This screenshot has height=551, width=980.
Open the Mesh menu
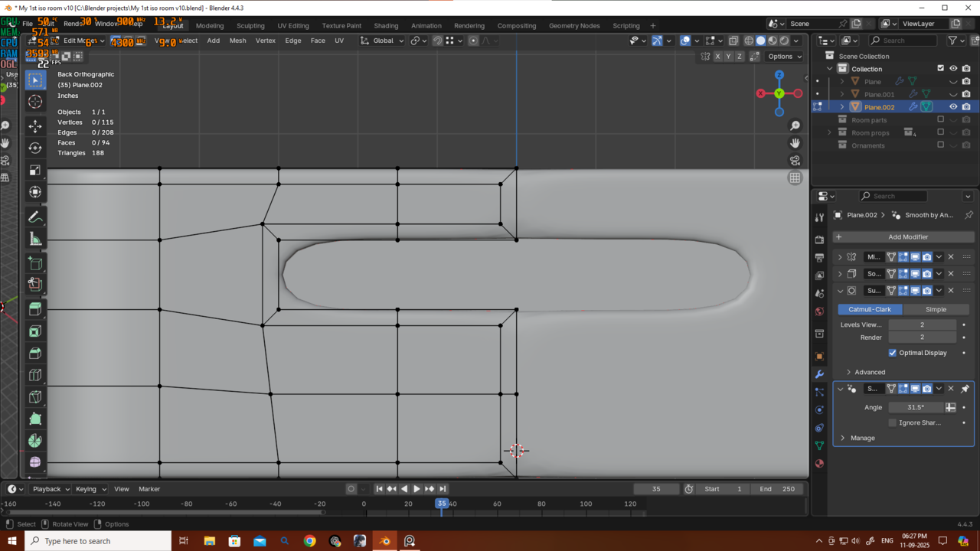(x=237, y=41)
